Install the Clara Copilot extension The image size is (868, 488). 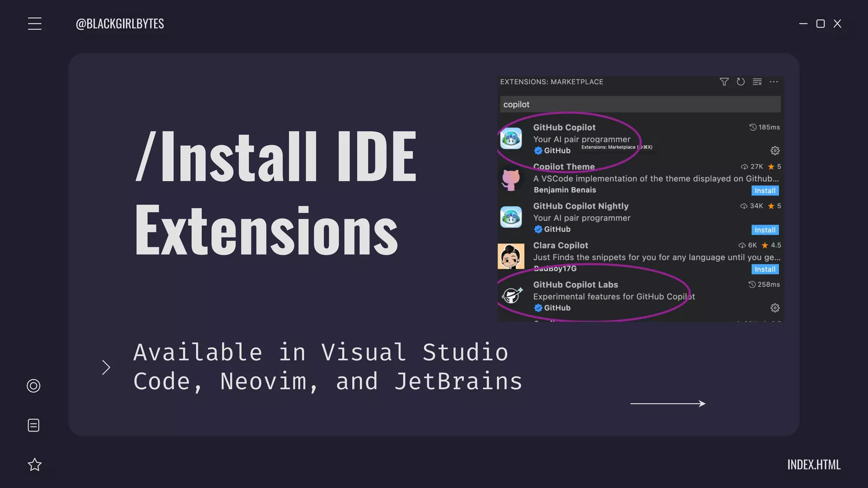pyautogui.click(x=765, y=269)
